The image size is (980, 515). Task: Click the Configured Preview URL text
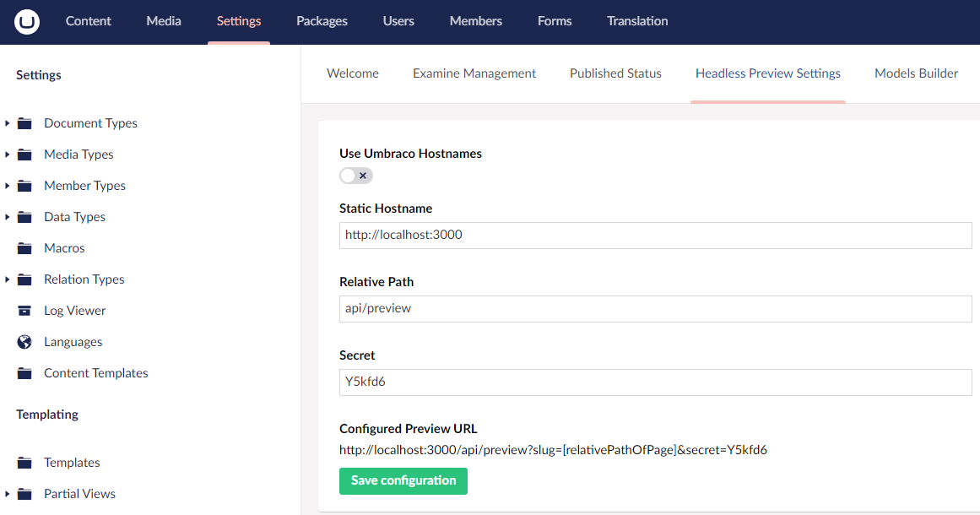[x=553, y=450]
